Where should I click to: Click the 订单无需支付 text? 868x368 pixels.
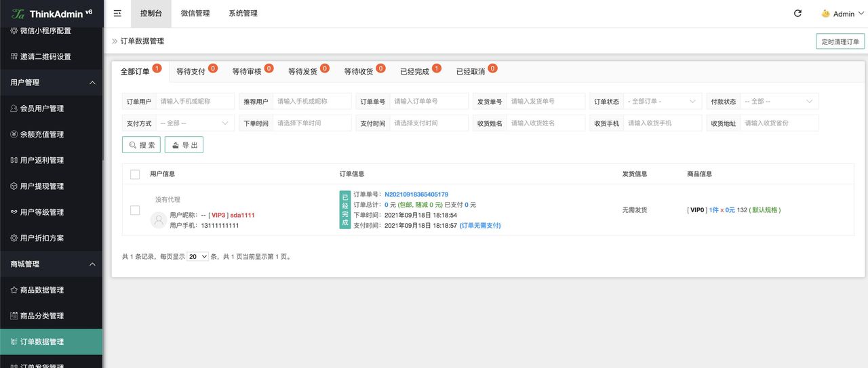[x=480, y=225]
